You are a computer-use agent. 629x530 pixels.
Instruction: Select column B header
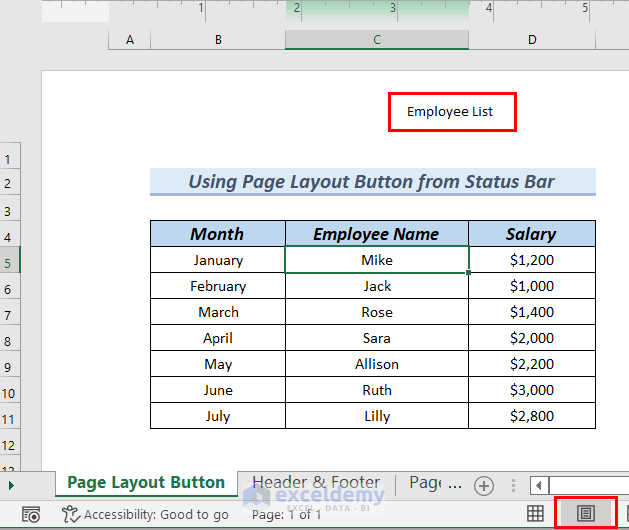tap(218, 40)
